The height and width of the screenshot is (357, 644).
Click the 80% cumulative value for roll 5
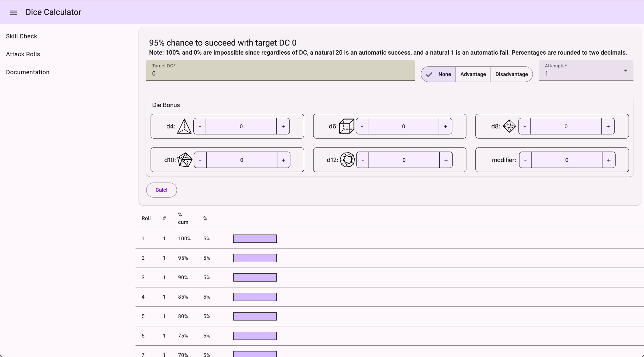(x=183, y=316)
